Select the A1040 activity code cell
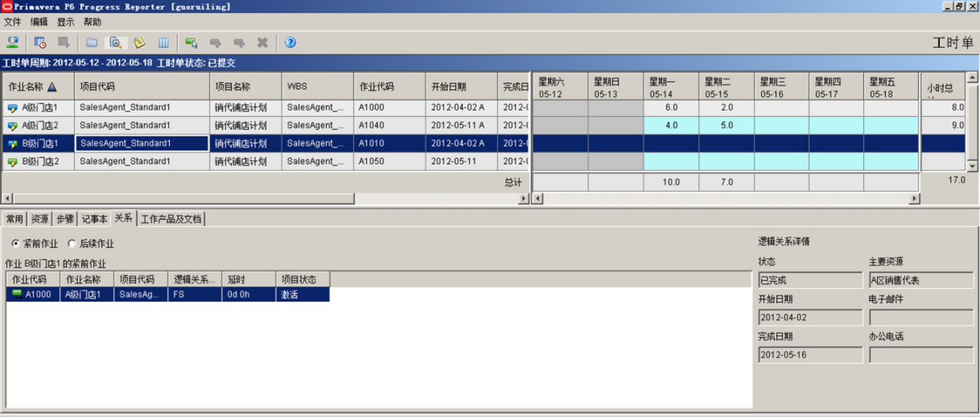Image resolution: width=980 pixels, height=417 pixels. [390, 126]
